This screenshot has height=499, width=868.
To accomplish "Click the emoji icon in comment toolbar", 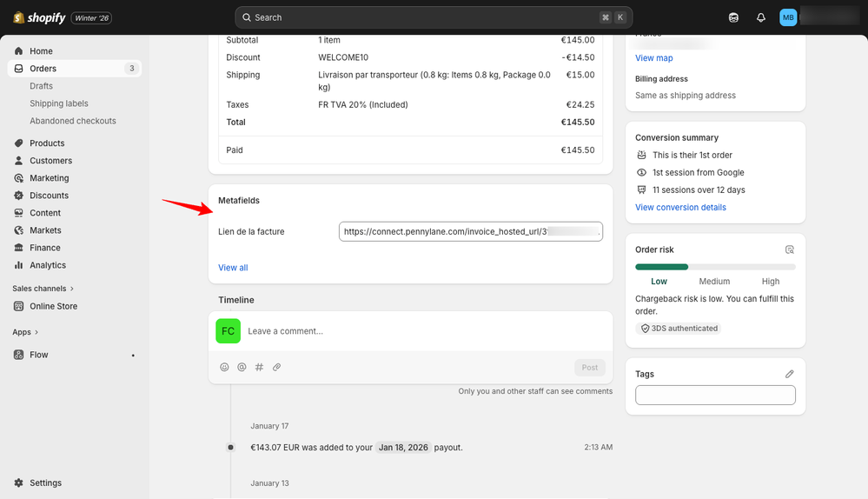I will click(x=224, y=368).
